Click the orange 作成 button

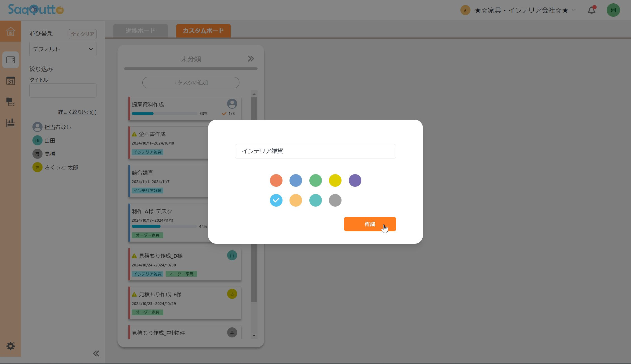pos(370,224)
